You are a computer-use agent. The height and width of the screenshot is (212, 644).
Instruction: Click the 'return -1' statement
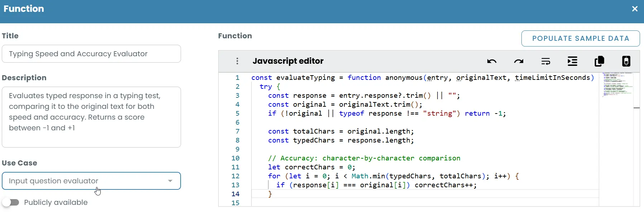485,113
